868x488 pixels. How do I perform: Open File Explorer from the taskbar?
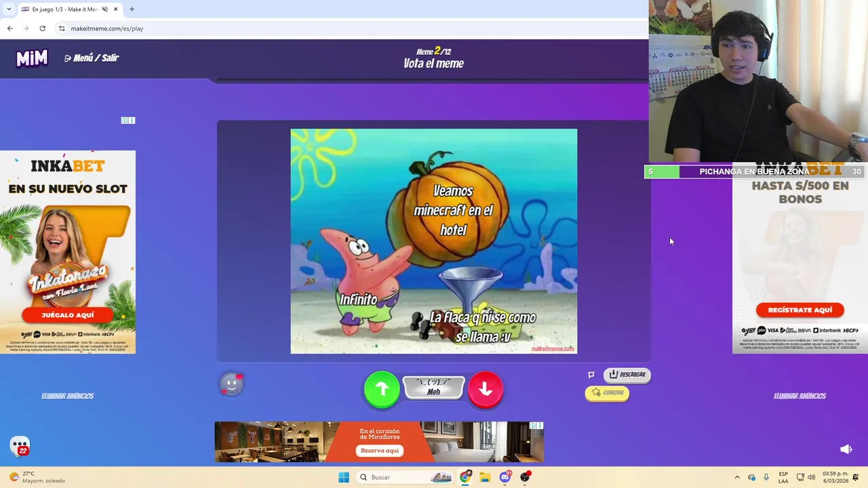pyautogui.click(x=485, y=477)
